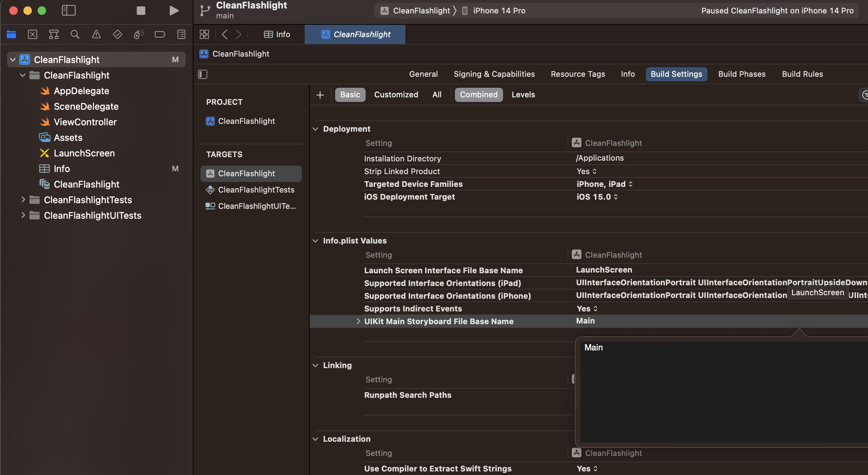868x475 pixels.
Task: Open the Report navigator icon
Action: pos(181,34)
